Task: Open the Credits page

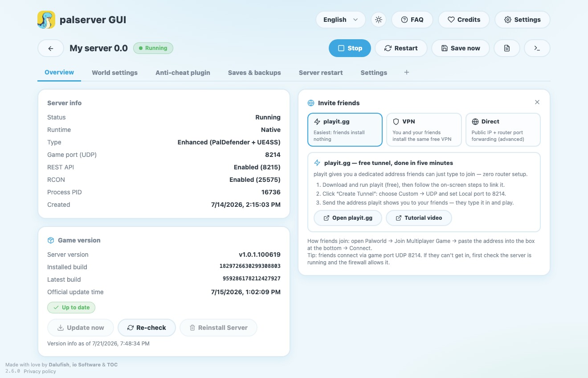Action: (x=464, y=20)
